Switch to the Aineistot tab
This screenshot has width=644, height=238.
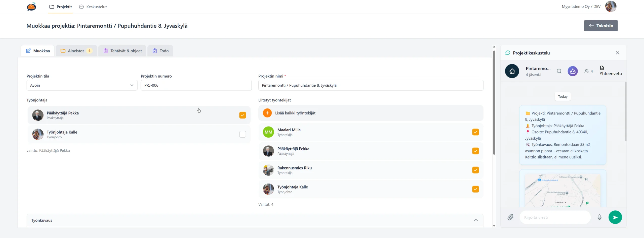[x=76, y=51]
